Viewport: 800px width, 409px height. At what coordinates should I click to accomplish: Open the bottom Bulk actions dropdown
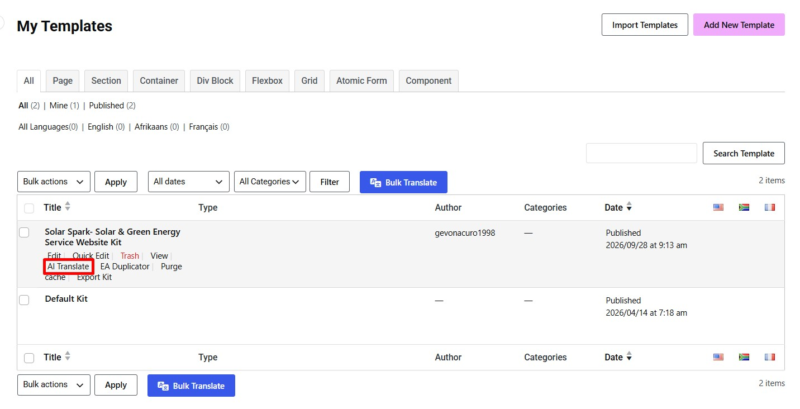[x=54, y=385]
